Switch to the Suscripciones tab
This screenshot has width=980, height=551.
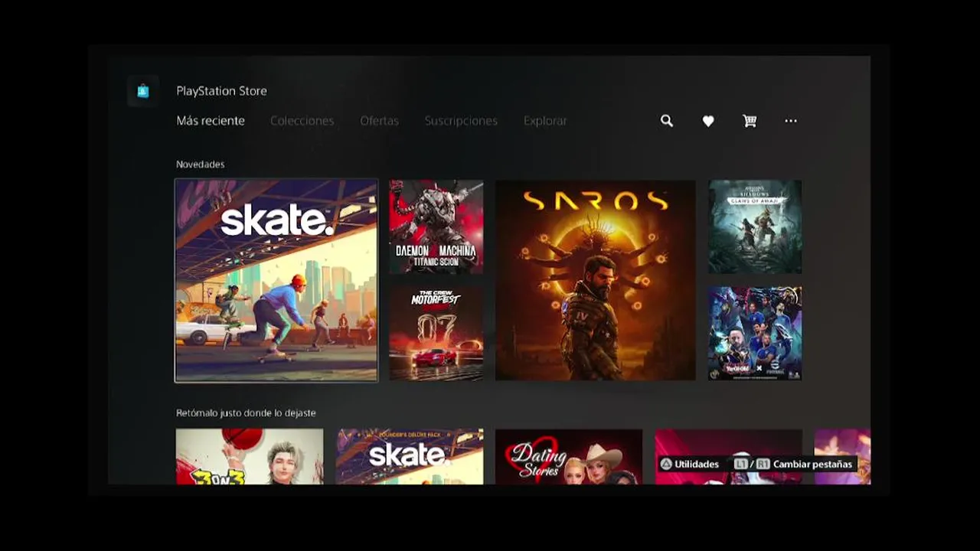pyautogui.click(x=461, y=121)
